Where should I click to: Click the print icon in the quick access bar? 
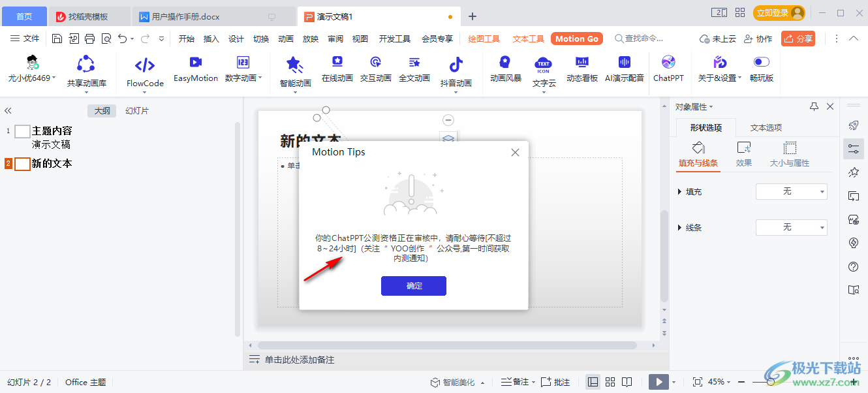pos(90,39)
